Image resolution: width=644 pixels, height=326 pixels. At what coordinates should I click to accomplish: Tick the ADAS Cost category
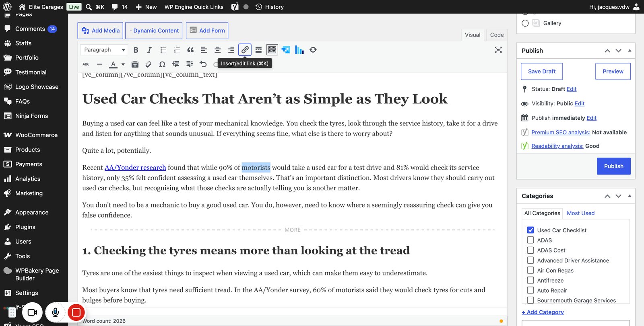pos(530,250)
